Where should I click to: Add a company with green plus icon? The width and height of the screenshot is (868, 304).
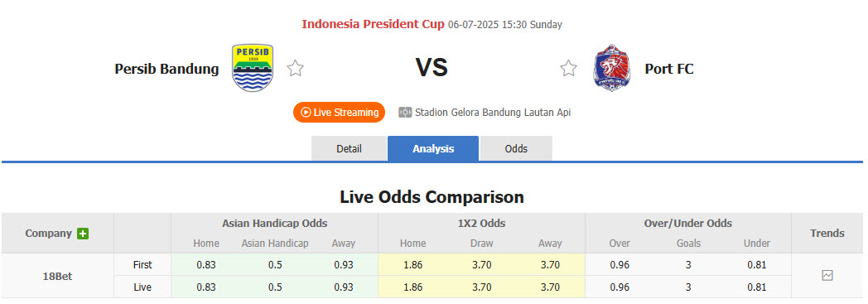click(x=83, y=234)
